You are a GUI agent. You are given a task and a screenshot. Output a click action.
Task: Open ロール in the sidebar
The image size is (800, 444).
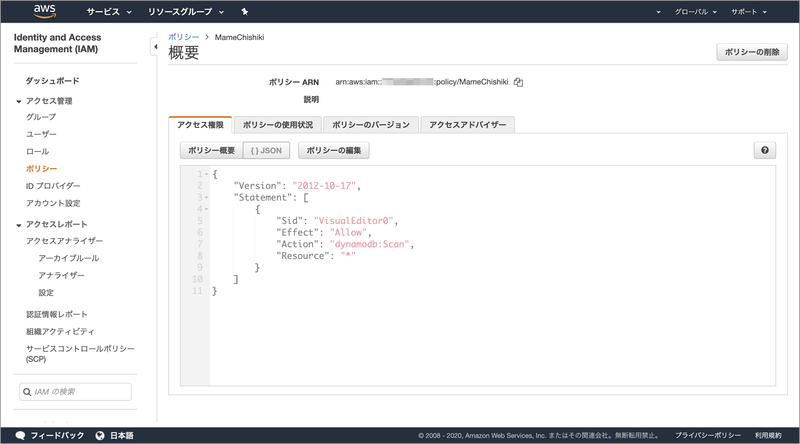pyautogui.click(x=38, y=152)
